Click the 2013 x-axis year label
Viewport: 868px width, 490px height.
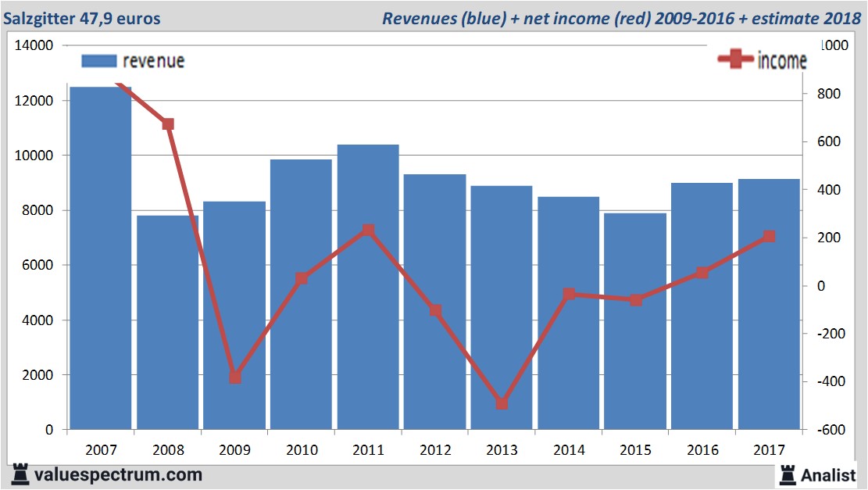coord(502,449)
